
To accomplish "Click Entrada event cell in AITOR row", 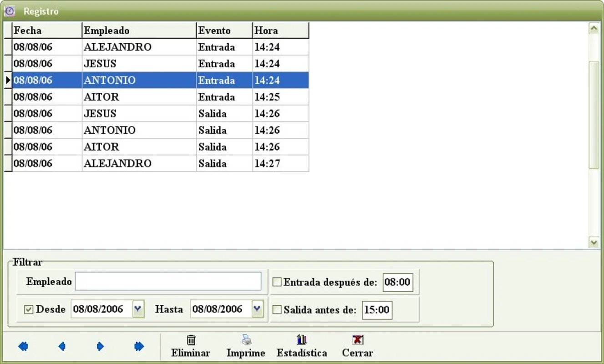I will [224, 97].
